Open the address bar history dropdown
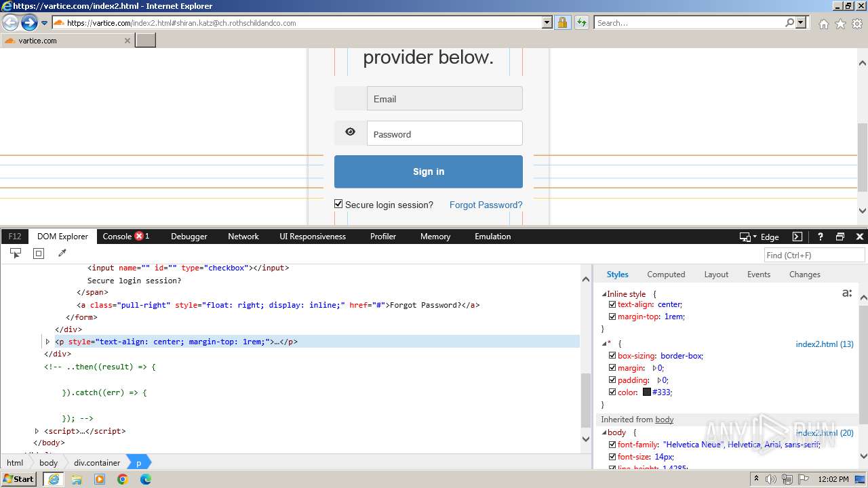The height and width of the screenshot is (488, 868). point(547,22)
